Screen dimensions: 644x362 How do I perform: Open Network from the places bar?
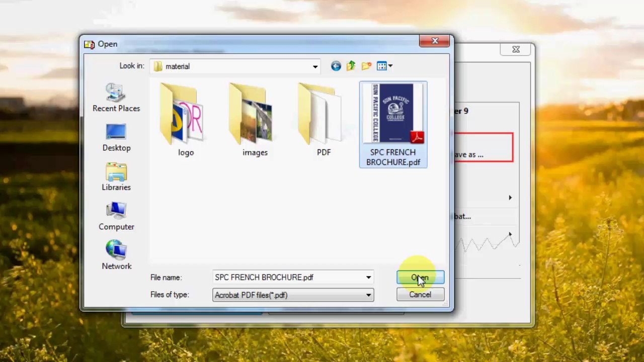point(116,256)
